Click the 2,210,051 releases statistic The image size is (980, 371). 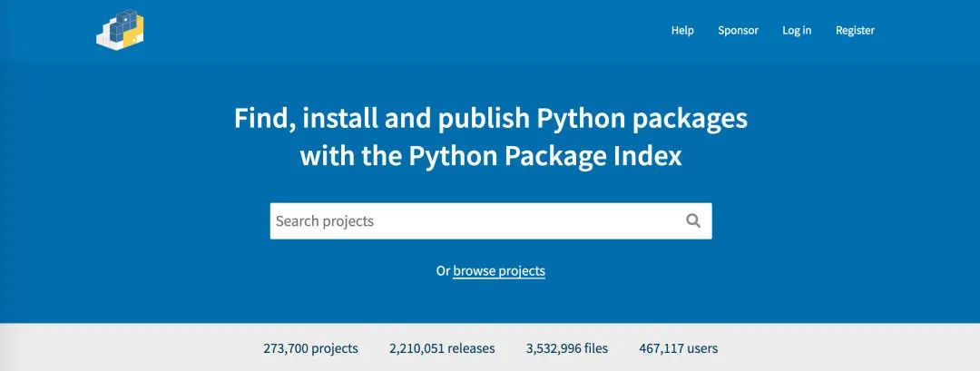coord(442,348)
